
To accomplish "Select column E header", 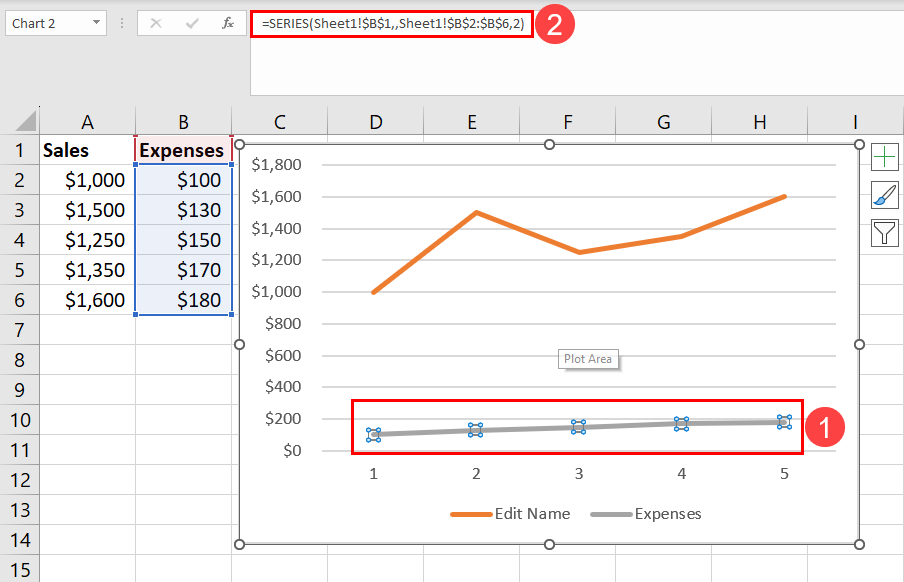I will point(472,122).
